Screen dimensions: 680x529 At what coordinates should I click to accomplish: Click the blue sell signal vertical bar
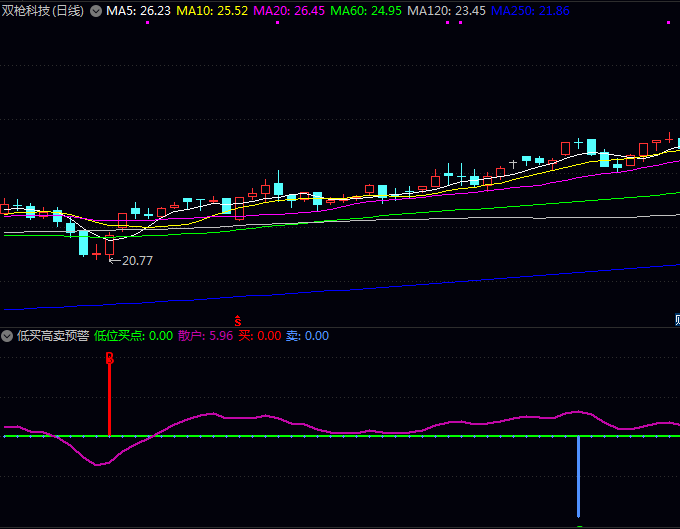[x=578, y=476]
